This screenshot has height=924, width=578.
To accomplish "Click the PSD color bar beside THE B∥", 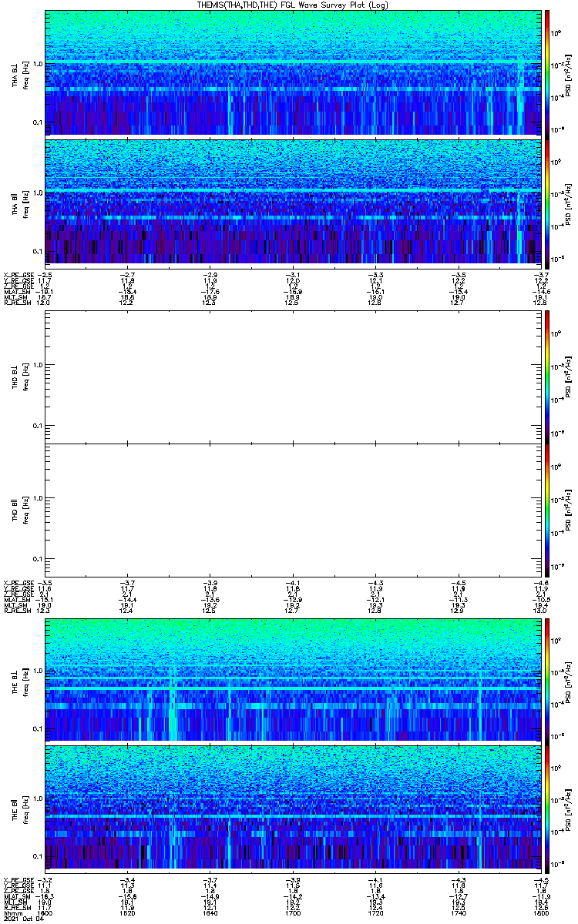I will (x=547, y=808).
